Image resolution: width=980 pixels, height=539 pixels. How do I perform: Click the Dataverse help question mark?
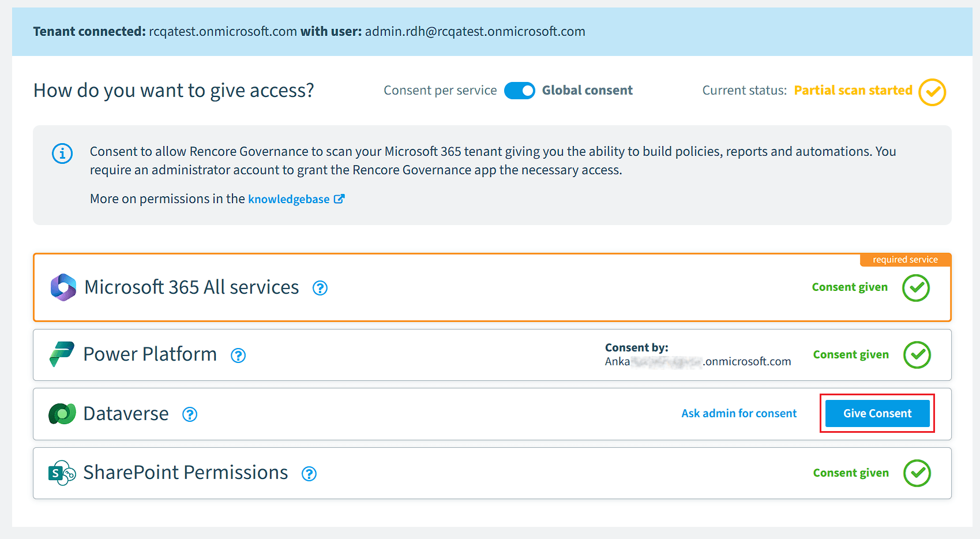click(x=190, y=414)
